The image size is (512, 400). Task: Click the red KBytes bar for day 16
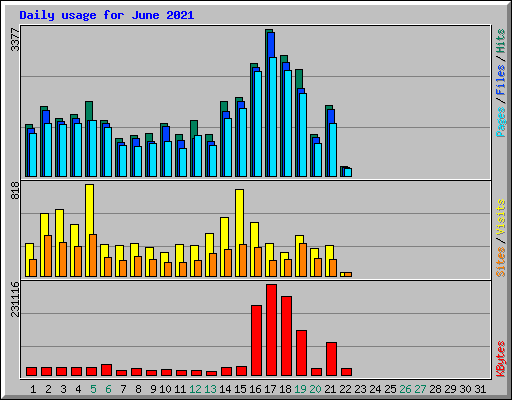pyautogui.click(x=256, y=341)
